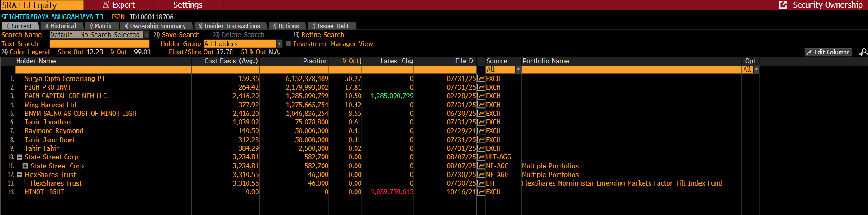Switch to the Ownership Summary tab

[x=156, y=26]
